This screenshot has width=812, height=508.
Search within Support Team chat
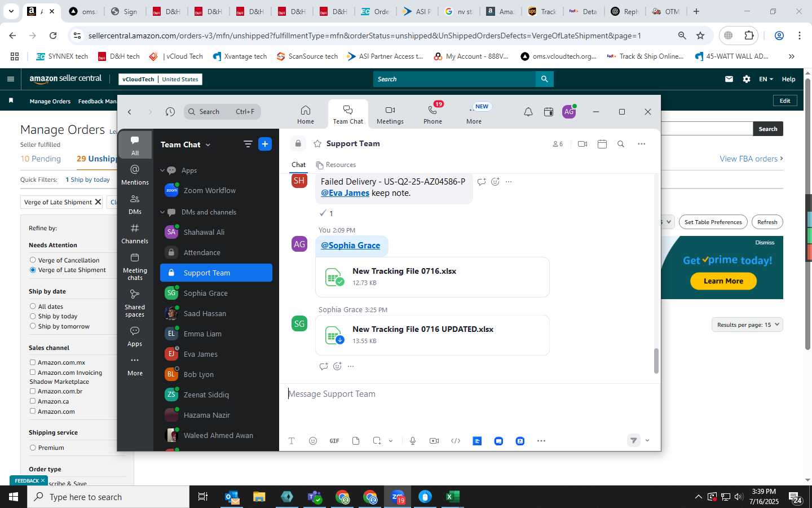621,144
